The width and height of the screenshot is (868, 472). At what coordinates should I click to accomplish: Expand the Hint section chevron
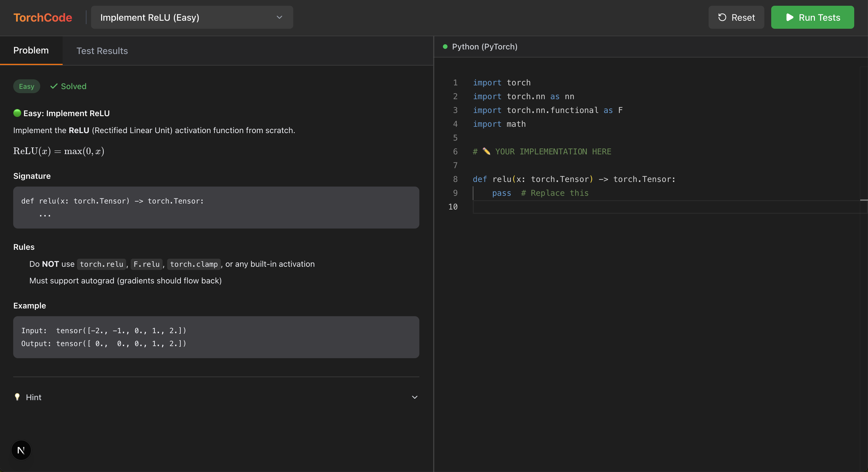point(415,397)
